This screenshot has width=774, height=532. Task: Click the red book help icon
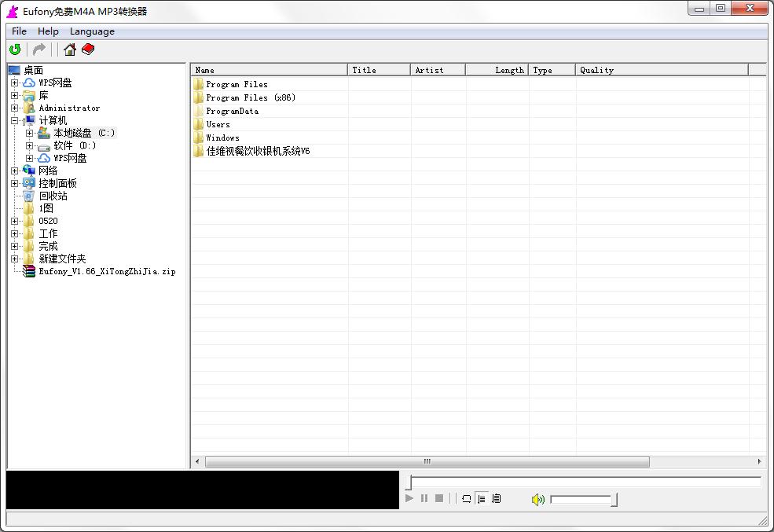point(88,50)
